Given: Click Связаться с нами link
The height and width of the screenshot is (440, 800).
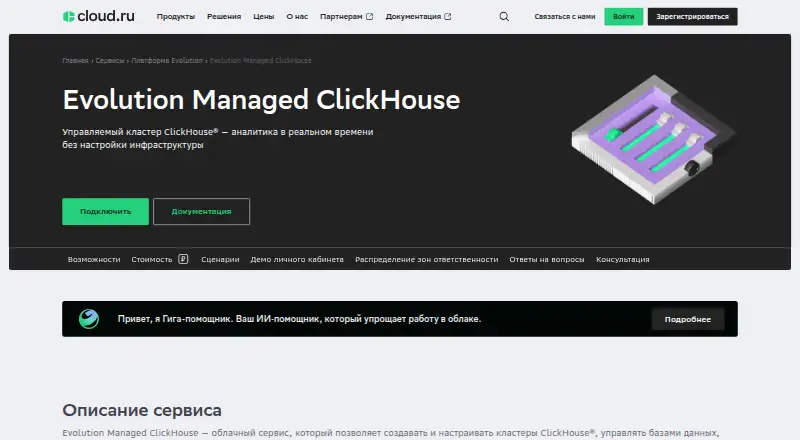Looking at the screenshot, I should pyautogui.click(x=565, y=16).
